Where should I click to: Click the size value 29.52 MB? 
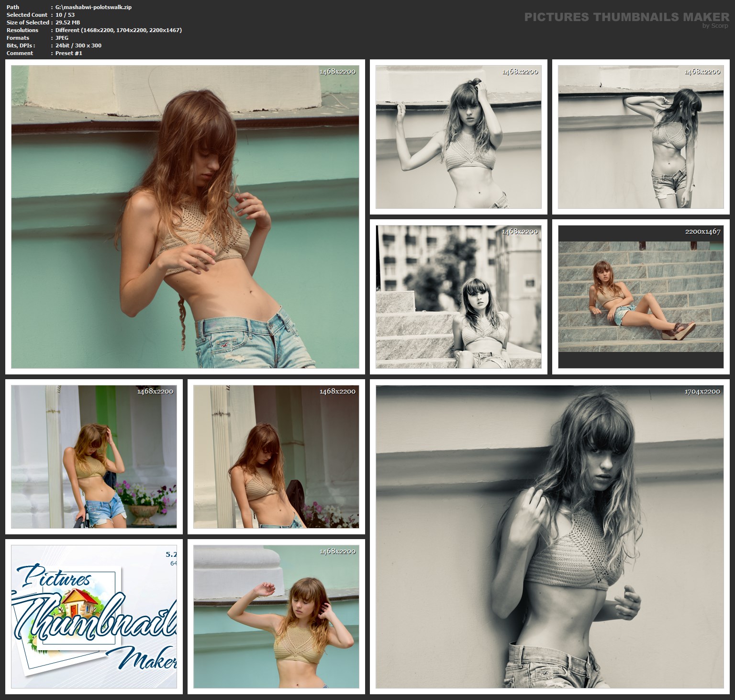click(67, 23)
